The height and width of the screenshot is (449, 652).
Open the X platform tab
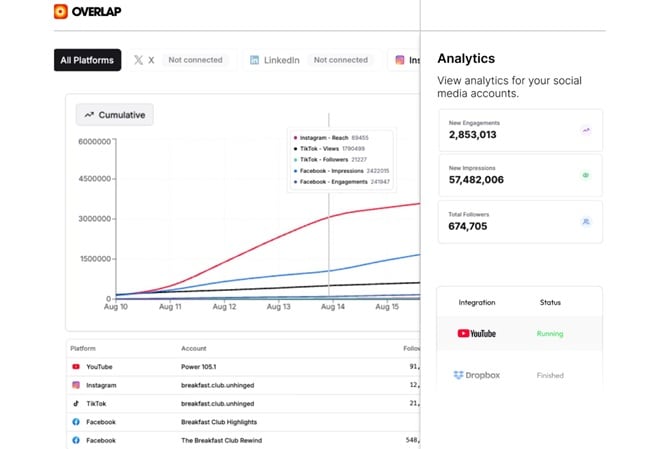(x=180, y=60)
